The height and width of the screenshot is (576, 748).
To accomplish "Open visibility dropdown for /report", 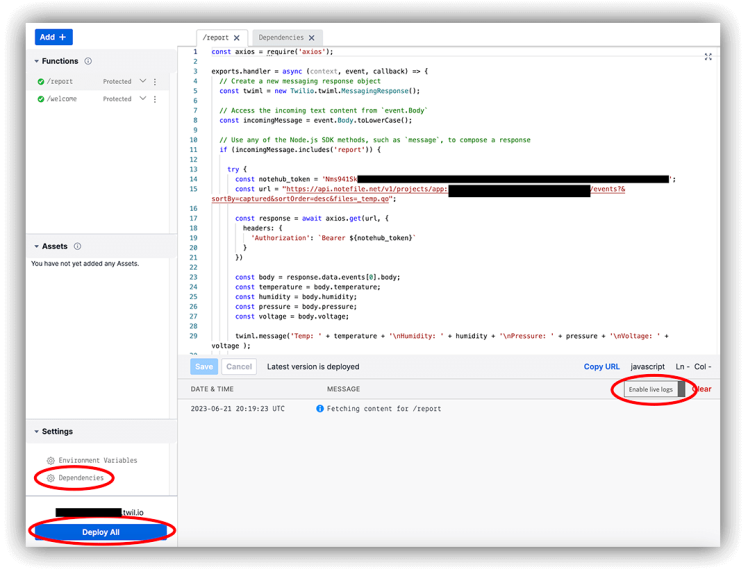I will 143,81.
